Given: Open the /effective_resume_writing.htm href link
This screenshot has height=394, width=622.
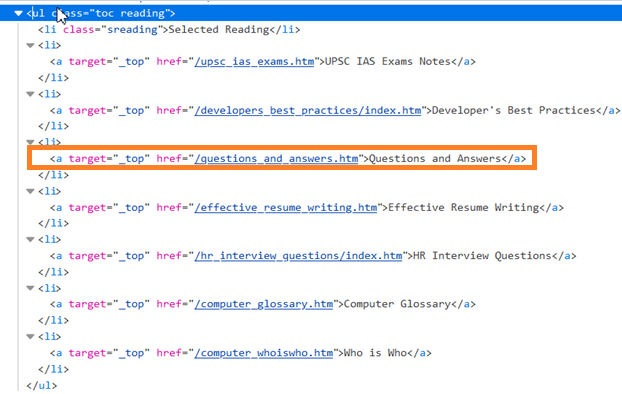Looking at the screenshot, I should click(286, 208).
